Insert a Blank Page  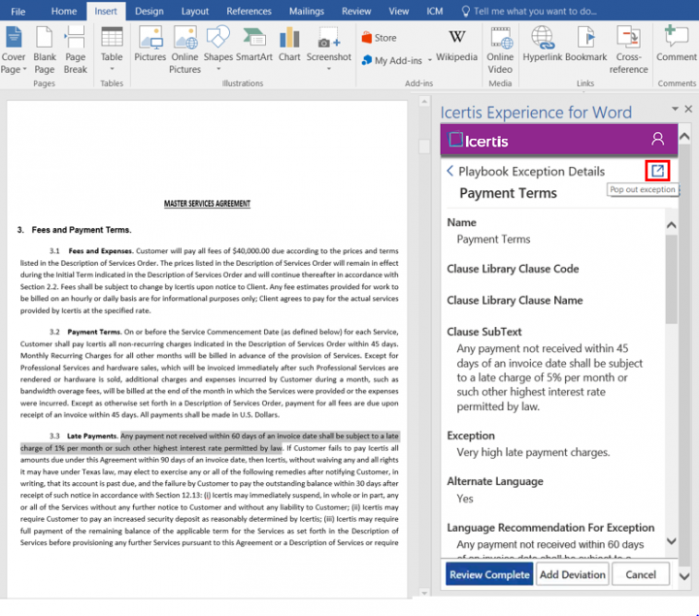44,49
